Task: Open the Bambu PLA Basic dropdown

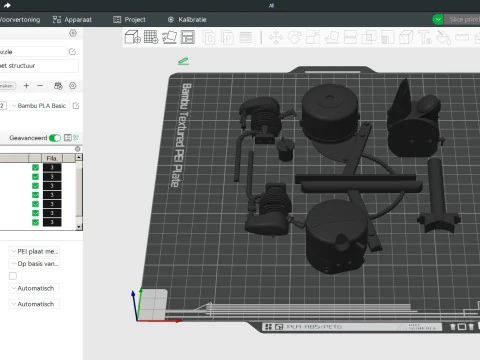Action: (39, 106)
